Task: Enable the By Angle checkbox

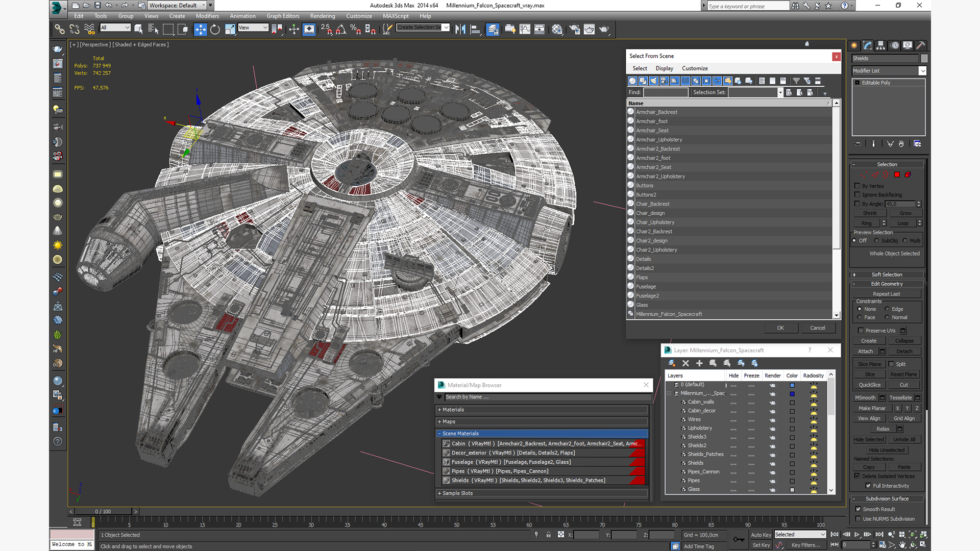Action: 857,204
